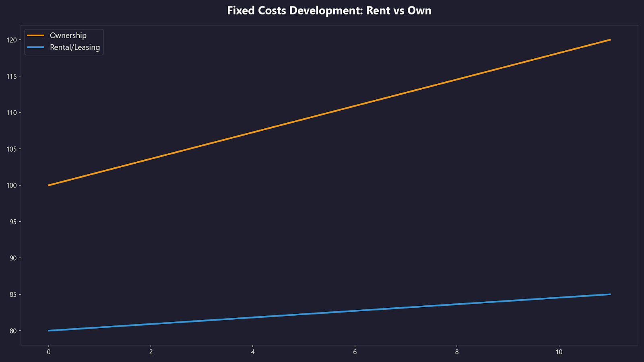This screenshot has height=362, width=644.
Task: Click the x-axis tick label 2
Action: click(x=151, y=352)
